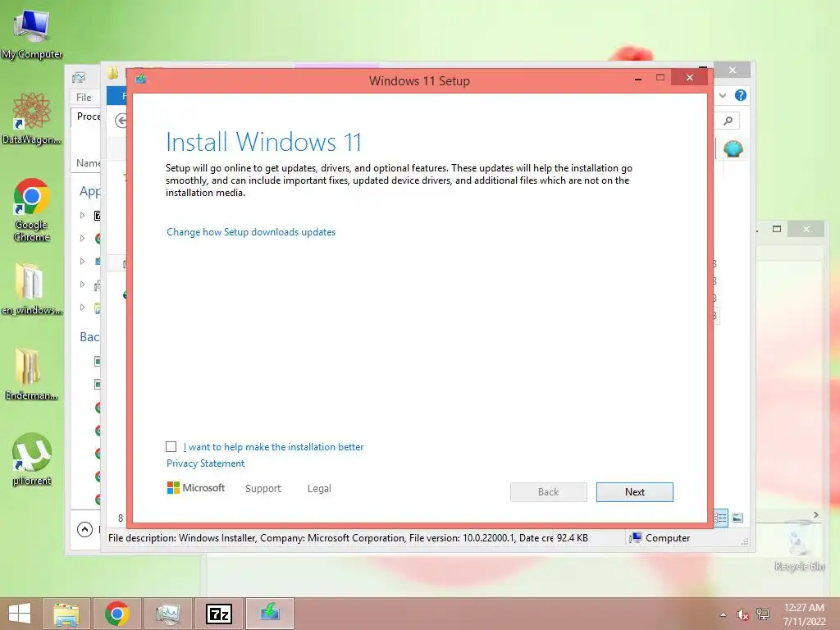Open Enderman folder on desktop

pyautogui.click(x=32, y=373)
